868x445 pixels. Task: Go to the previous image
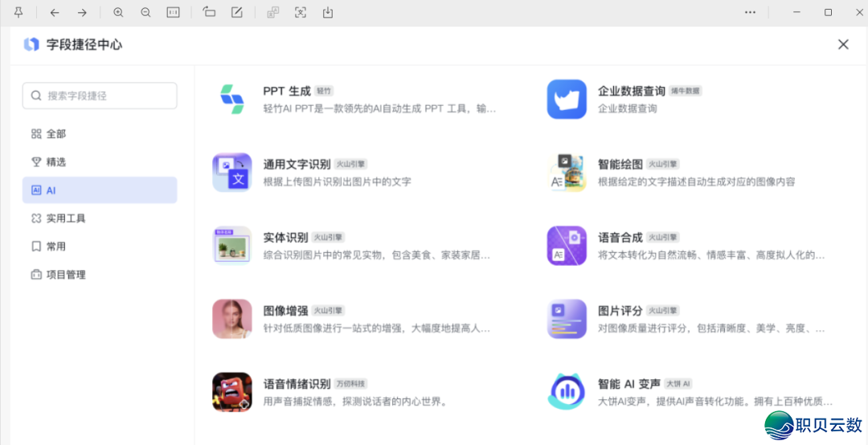(55, 12)
